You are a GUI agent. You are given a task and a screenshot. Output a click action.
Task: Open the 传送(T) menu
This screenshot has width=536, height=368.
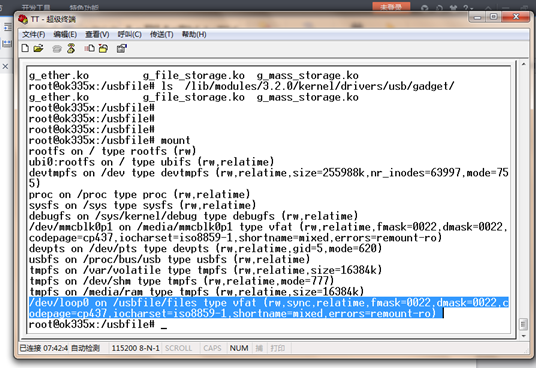coord(162,35)
